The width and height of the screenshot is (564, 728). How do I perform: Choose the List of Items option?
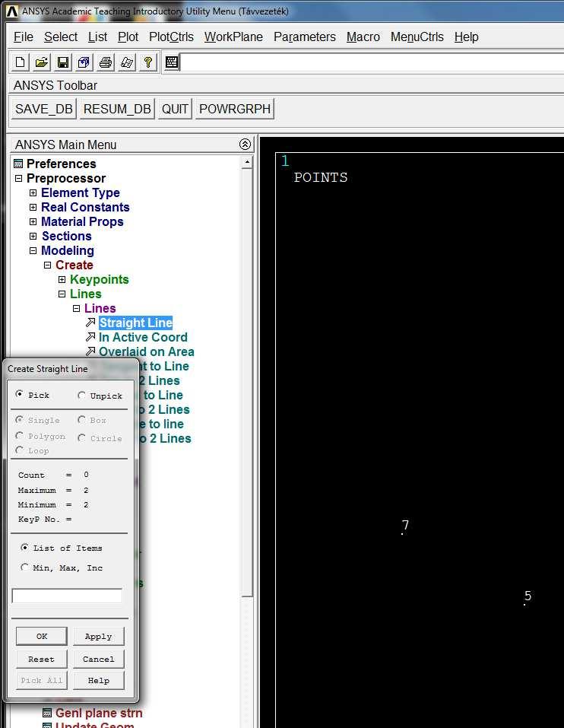pyautogui.click(x=24, y=548)
